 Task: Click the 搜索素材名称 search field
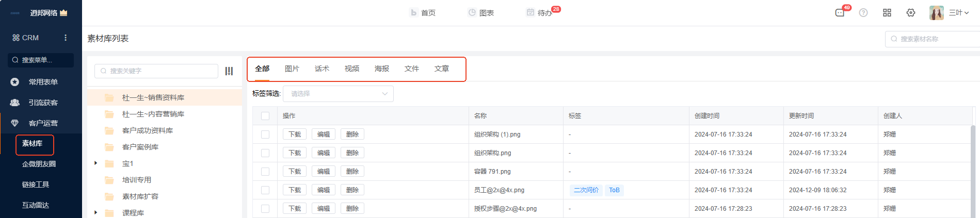coord(934,39)
